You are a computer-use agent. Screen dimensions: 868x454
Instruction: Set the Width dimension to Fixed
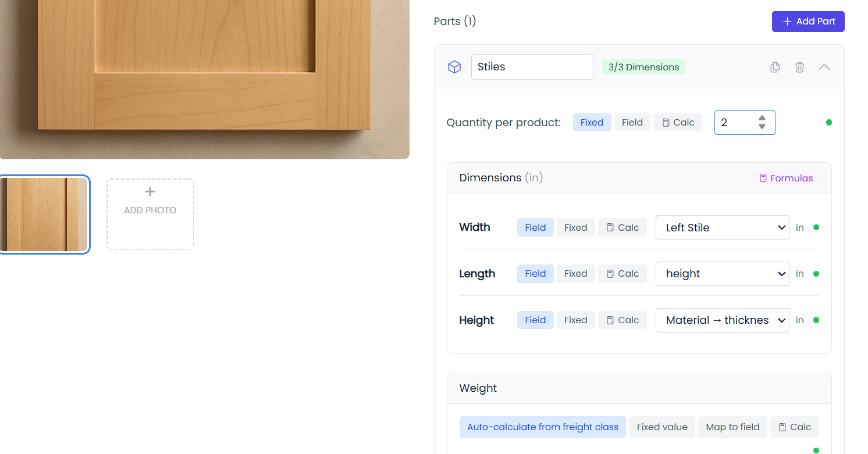[x=575, y=227]
